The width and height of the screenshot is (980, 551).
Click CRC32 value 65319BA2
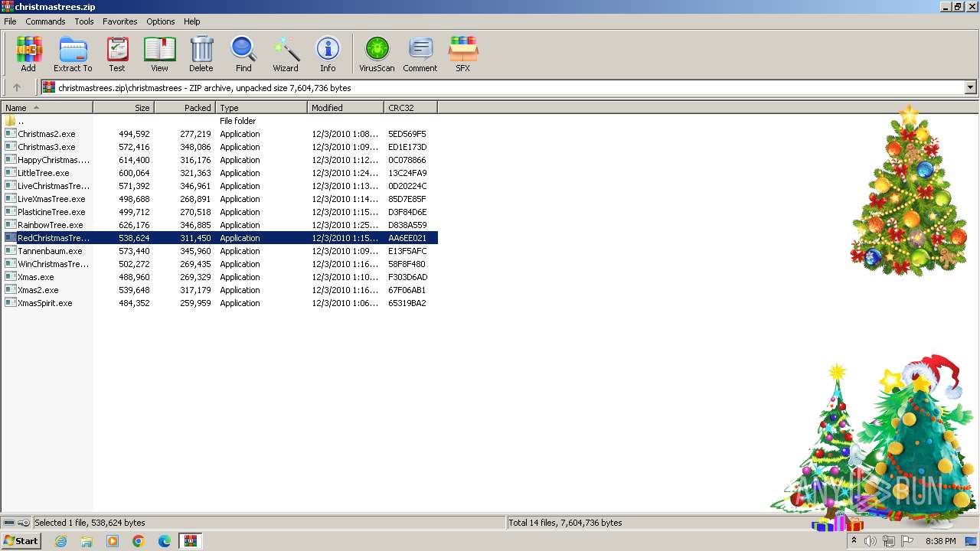407,303
